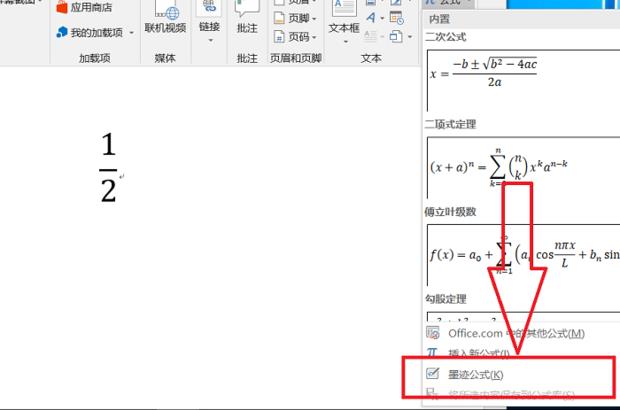Select the 傅立叶级数 Fourier series equation
The width and height of the screenshot is (620, 410).
523,255
